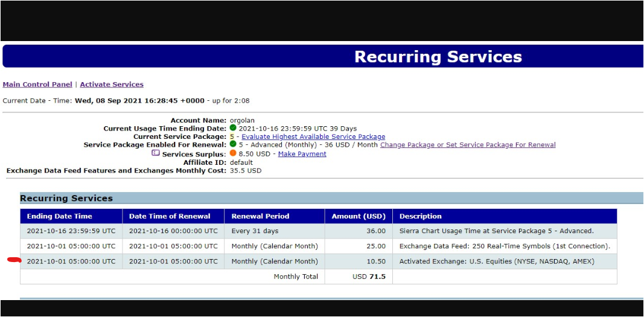The width and height of the screenshot is (644, 317).
Task: Click the purple Services Surplus info icon
Action: click(x=156, y=153)
